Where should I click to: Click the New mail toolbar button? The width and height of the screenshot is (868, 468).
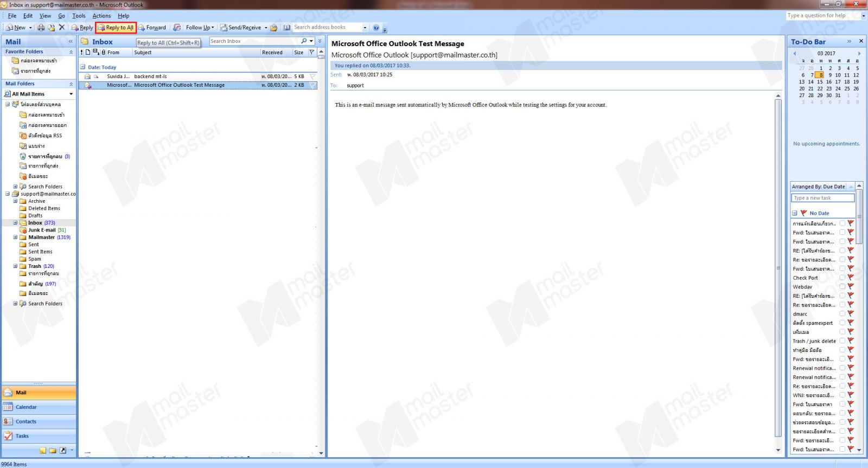[x=16, y=27]
